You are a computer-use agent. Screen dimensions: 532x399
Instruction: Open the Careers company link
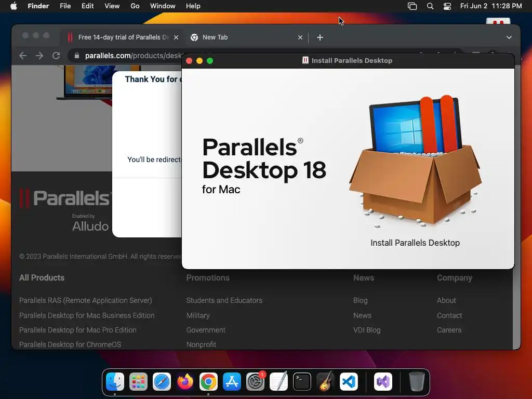coord(449,330)
